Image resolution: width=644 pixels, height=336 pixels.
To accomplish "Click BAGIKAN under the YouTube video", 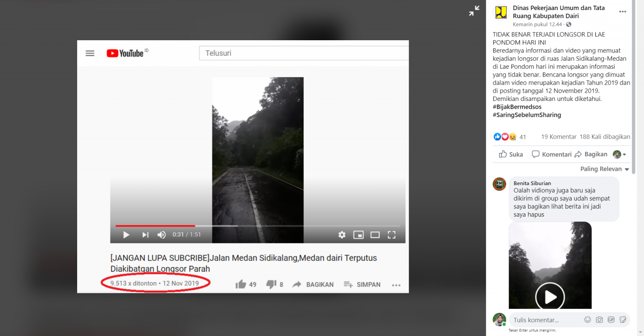I will pos(313,284).
